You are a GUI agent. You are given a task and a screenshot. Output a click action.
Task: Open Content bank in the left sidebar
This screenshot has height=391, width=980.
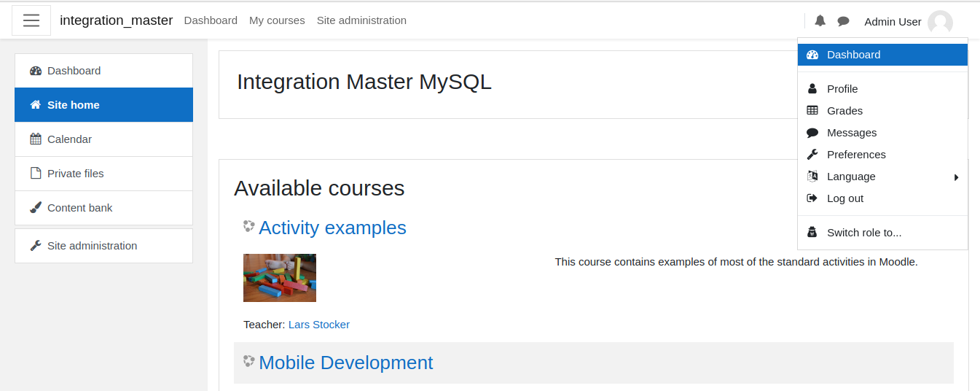click(103, 208)
